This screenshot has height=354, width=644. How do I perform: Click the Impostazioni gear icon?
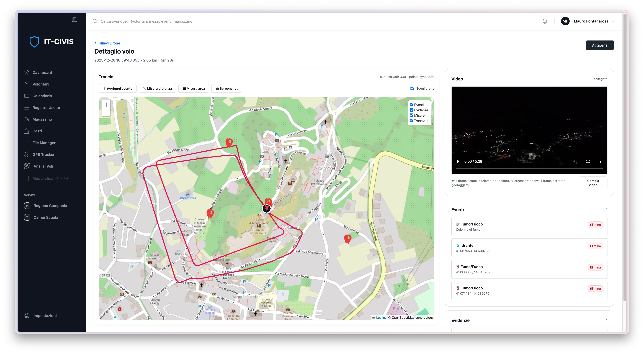pyautogui.click(x=27, y=316)
